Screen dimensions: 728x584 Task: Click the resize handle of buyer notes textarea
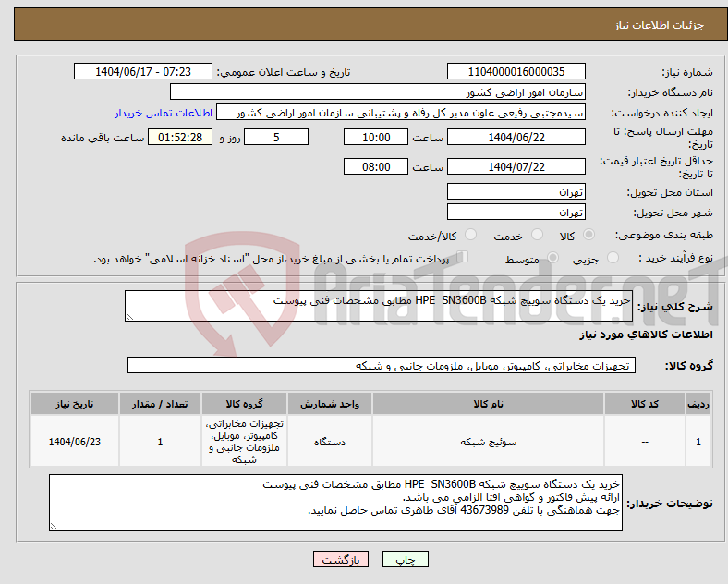(54, 527)
